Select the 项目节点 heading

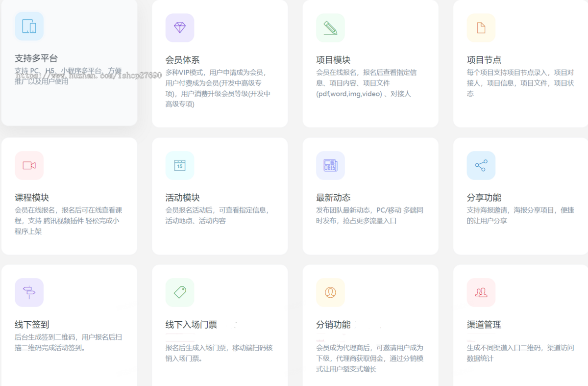pyautogui.click(x=484, y=60)
